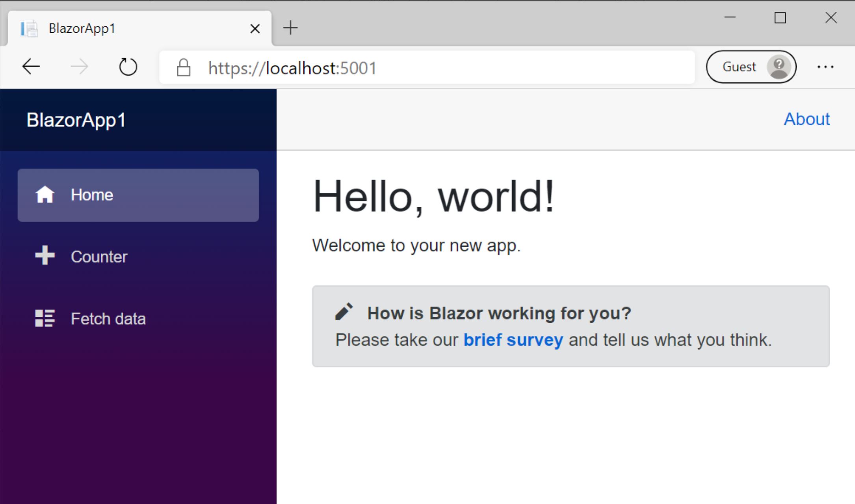
Task: Click the back navigation arrow
Action: [32, 66]
